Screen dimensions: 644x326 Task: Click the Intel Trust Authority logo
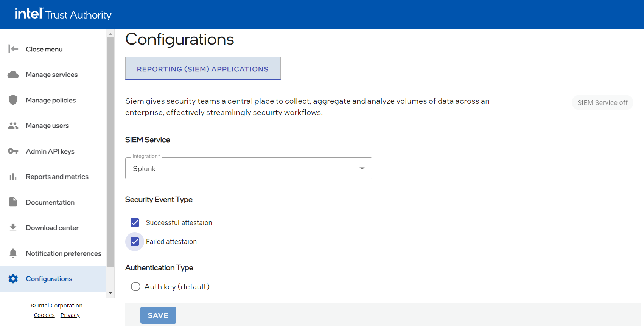pos(63,14)
